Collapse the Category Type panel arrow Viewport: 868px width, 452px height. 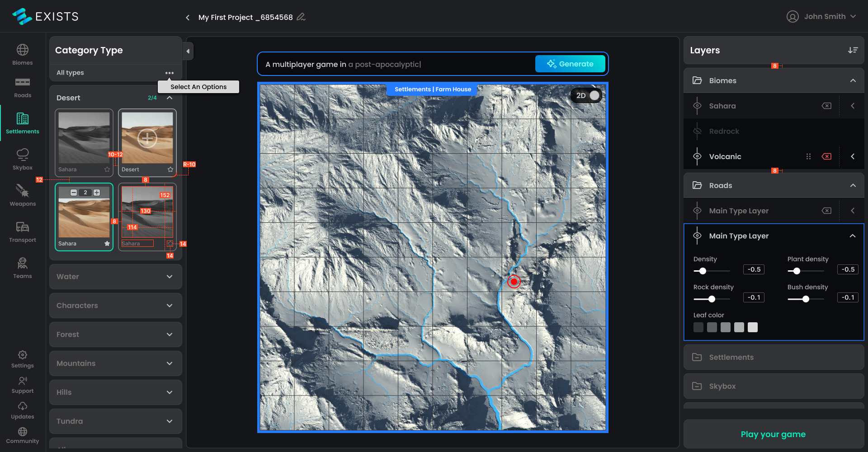[188, 51]
